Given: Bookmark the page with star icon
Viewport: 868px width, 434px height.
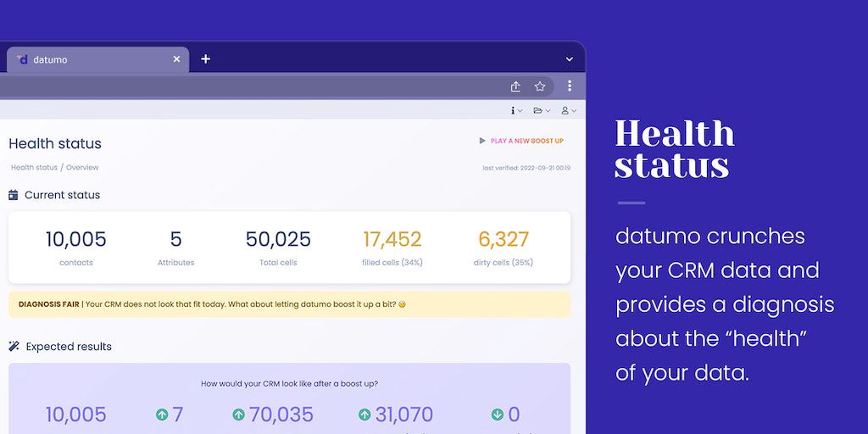Looking at the screenshot, I should [x=540, y=86].
